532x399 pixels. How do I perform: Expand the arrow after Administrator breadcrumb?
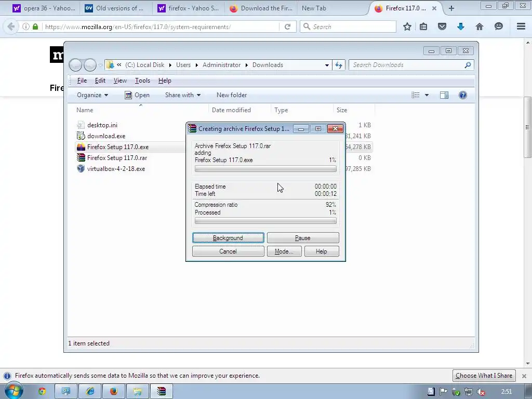246,65
